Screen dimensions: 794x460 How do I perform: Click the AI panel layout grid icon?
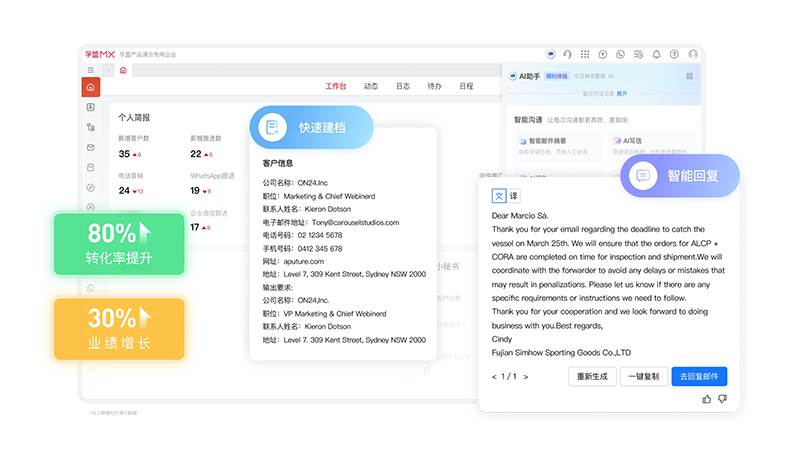pos(689,76)
